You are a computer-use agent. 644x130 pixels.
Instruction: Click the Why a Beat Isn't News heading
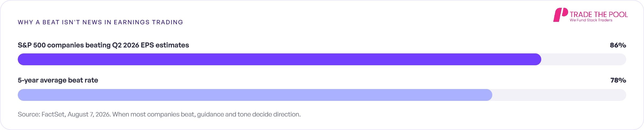[100, 22]
